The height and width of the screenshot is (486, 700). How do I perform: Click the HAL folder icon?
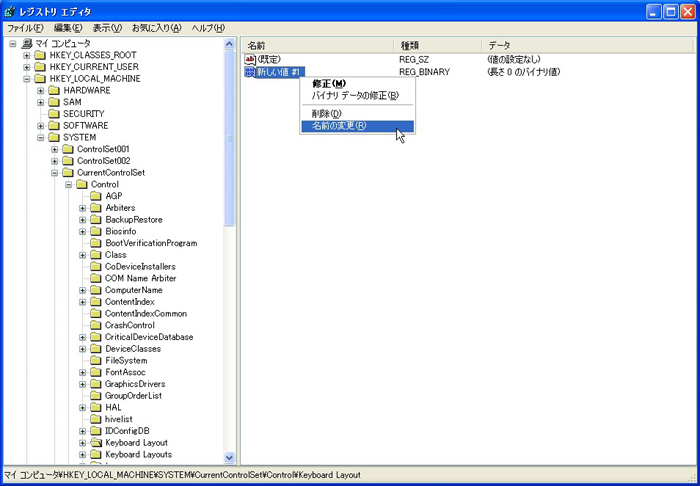tap(96, 407)
